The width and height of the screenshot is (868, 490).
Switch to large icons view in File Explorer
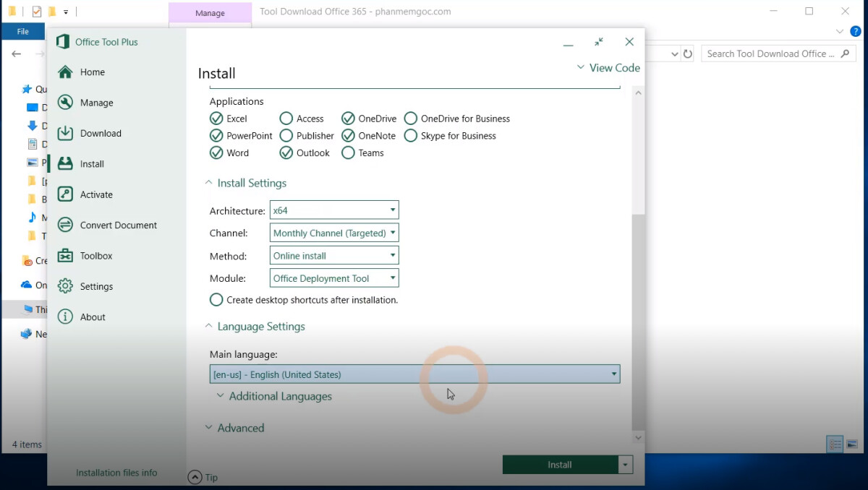click(x=852, y=444)
